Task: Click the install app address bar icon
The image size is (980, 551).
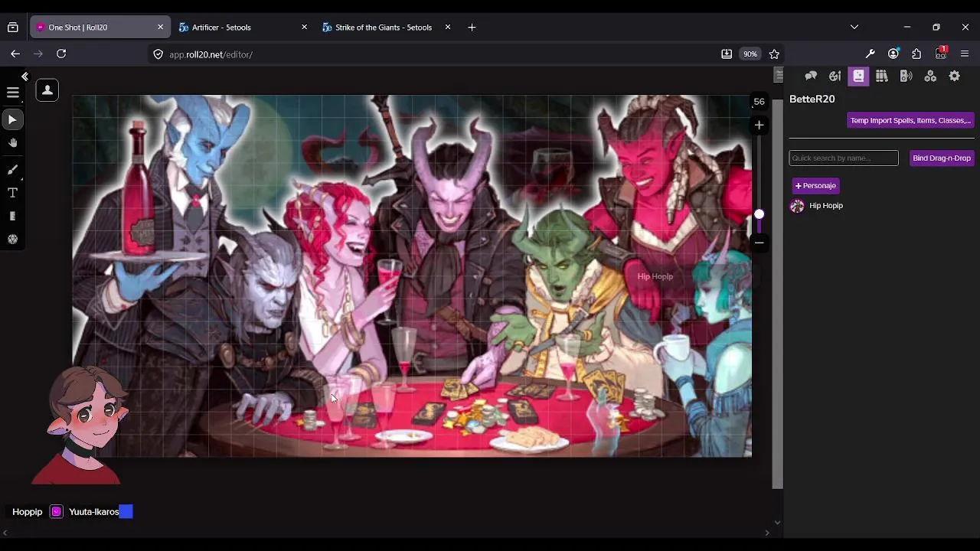Action: coord(727,54)
